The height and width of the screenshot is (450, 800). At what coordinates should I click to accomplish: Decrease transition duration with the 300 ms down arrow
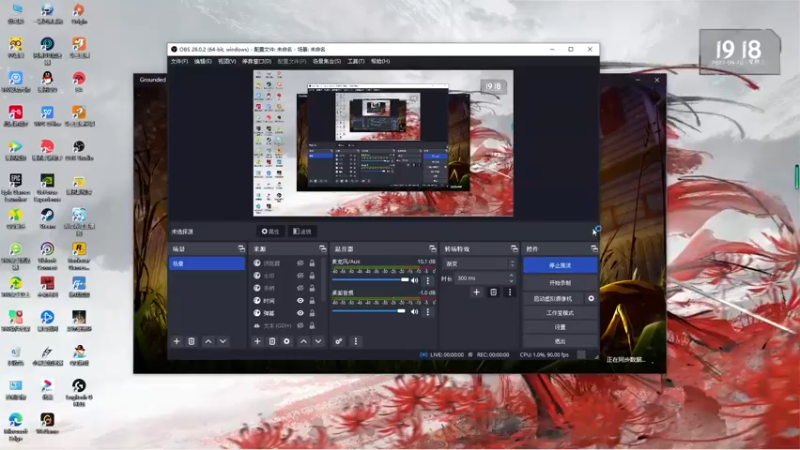(511, 281)
